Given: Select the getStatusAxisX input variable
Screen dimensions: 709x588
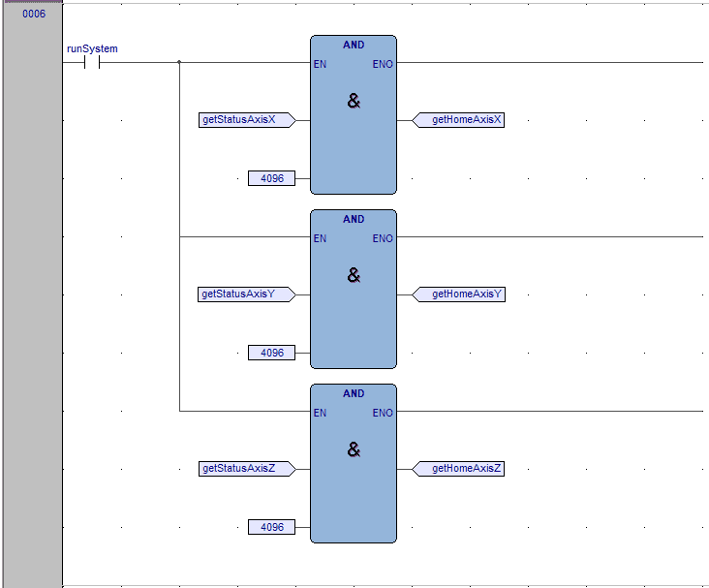Looking at the screenshot, I should (247, 120).
